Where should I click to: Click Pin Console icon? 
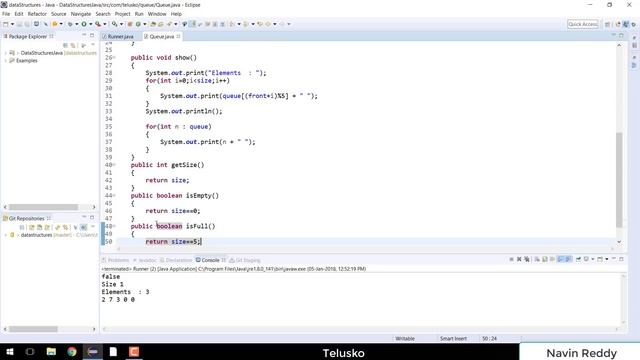[x=578, y=259]
